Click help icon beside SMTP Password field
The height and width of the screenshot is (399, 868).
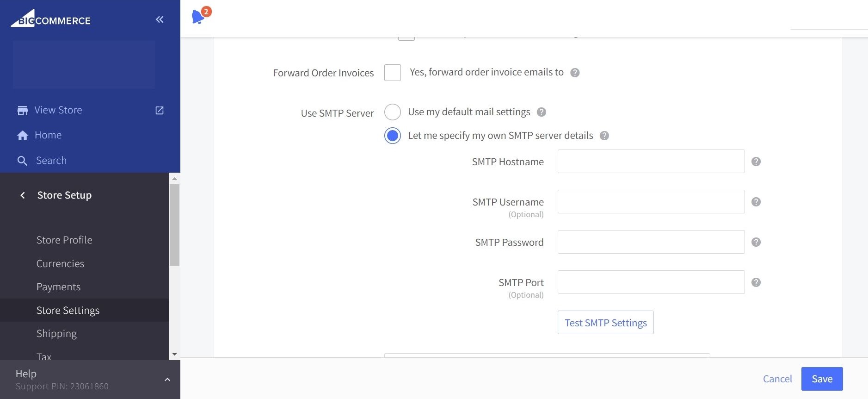coord(756,242)
